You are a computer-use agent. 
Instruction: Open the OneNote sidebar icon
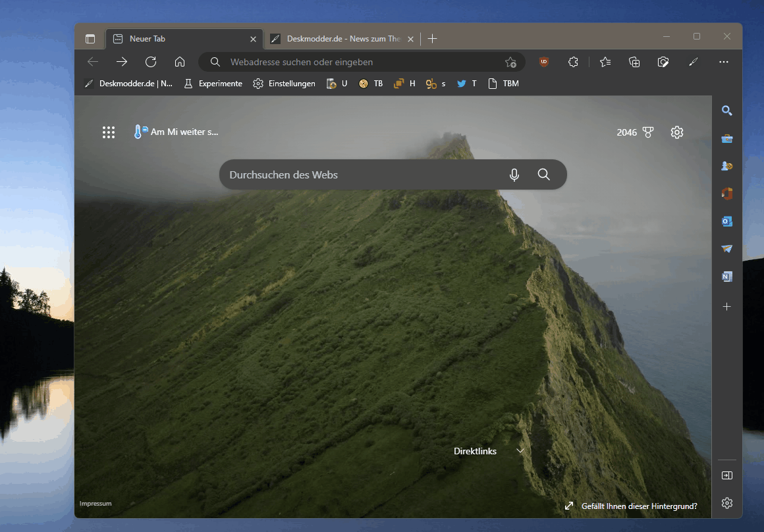tap(727, 277)
